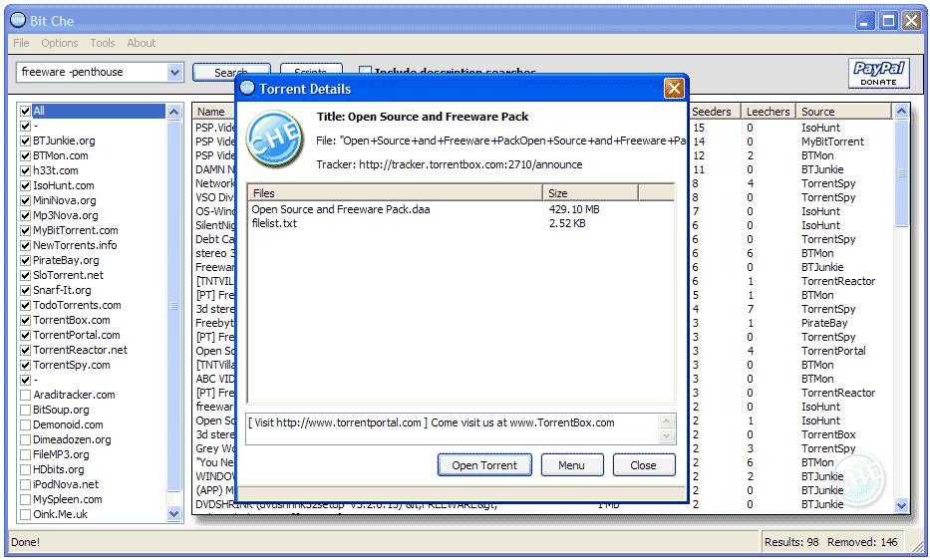Enable the HDbits.org checkbox
930x560 pixels.
click(x=26, y=469)
